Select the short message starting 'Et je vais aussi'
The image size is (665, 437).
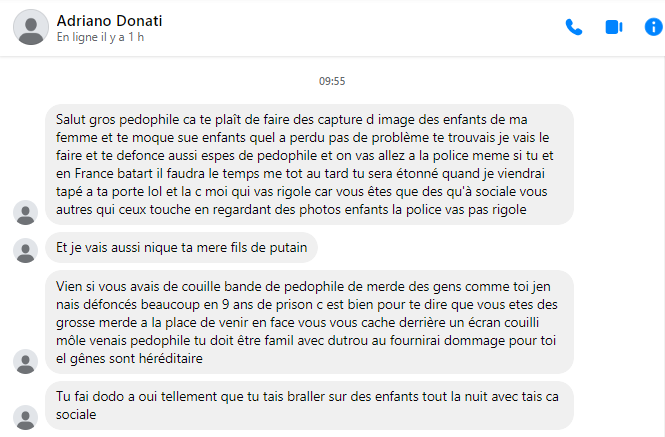point(182,247)
